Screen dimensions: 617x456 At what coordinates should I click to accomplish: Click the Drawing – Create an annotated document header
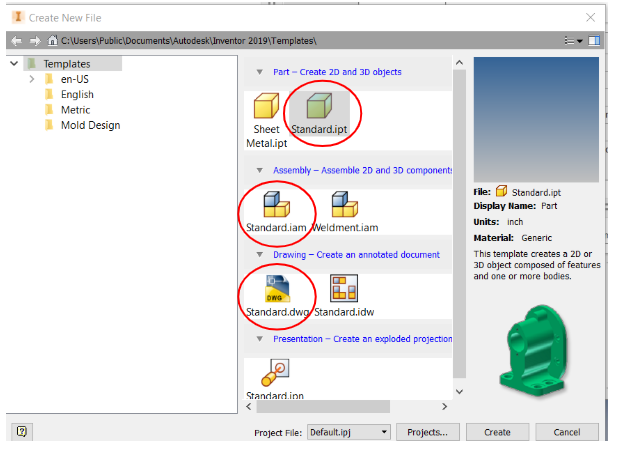pos(357,255)
